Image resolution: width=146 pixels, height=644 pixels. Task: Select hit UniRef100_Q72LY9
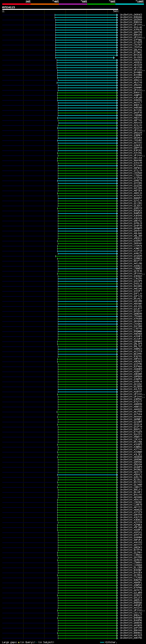131,170
